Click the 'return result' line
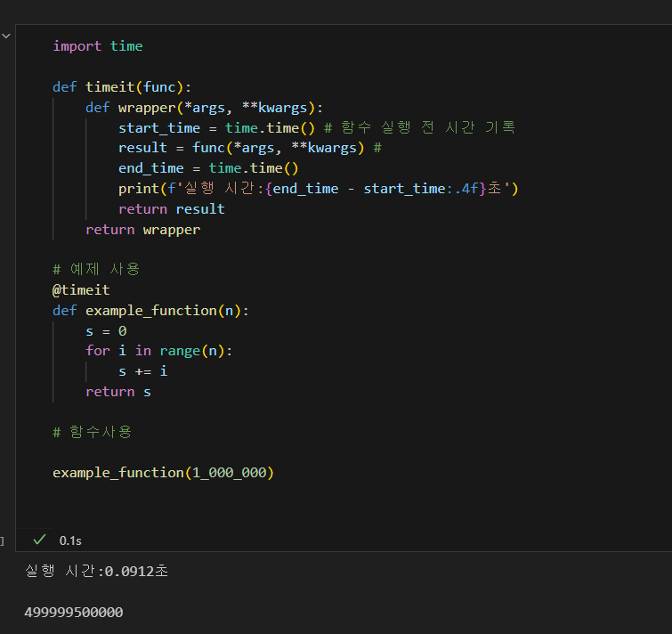Image resolution: width=672 pixels, height=634 pixels. click(x=172, y=209)
